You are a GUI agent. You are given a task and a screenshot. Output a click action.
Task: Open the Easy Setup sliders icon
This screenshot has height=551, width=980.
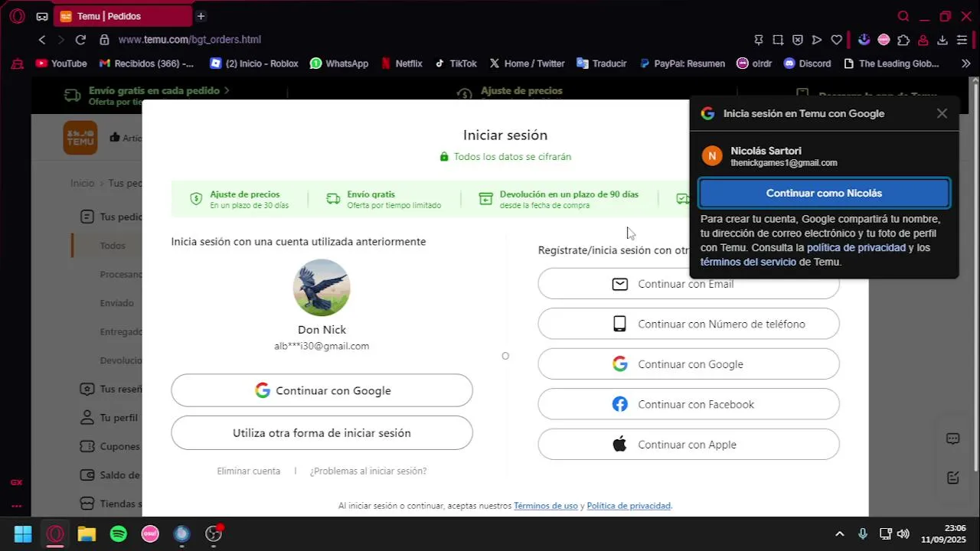[x=962, y=40]
